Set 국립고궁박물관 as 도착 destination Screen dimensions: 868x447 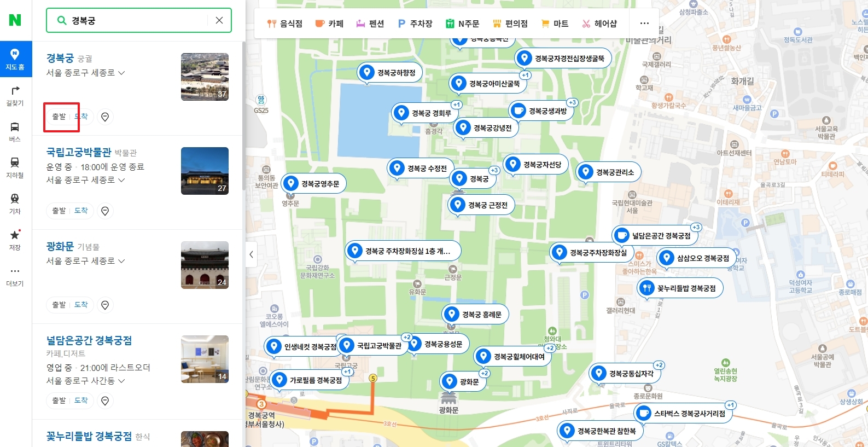click(x=81, y=211)
